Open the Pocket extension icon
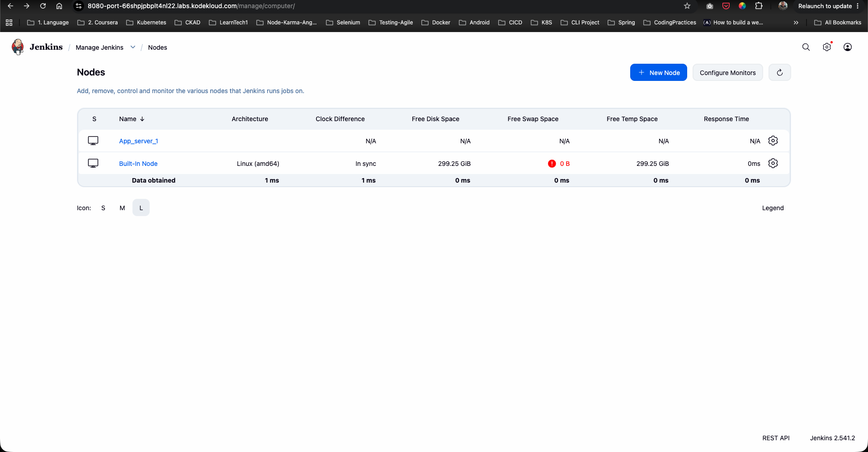The width and height of the screenshot is (868, 452). coord(726,6)
